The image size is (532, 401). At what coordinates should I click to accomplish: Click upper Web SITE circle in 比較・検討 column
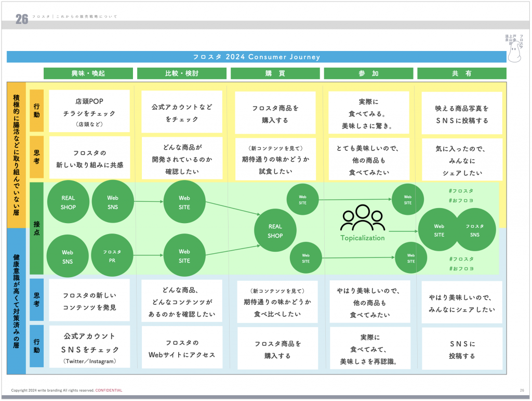[184, 202]
